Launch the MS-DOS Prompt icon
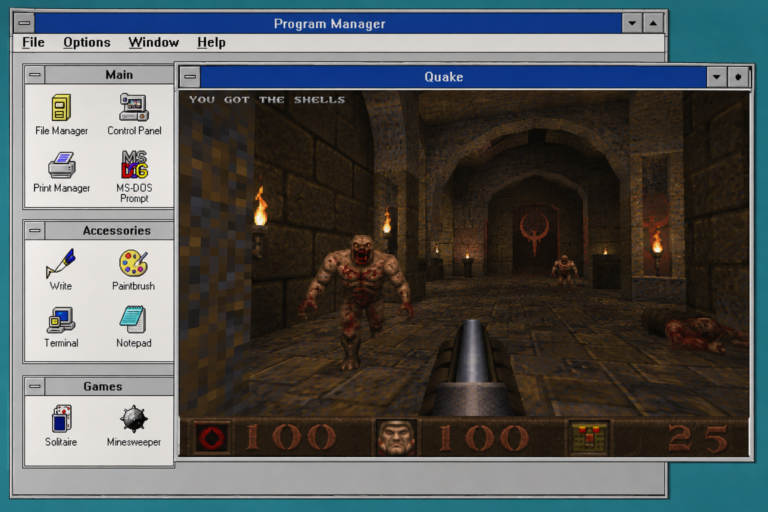 tap(134, 176)
